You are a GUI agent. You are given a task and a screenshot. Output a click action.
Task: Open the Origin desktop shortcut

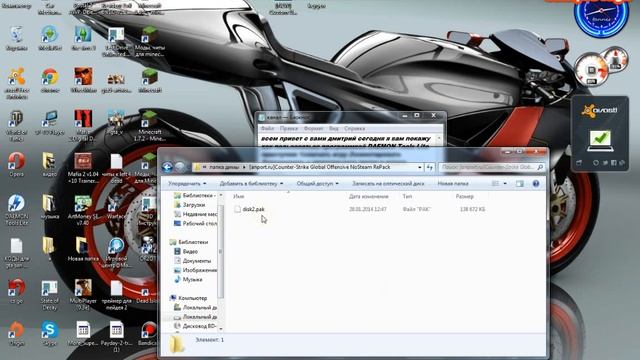tap(16, 333)
